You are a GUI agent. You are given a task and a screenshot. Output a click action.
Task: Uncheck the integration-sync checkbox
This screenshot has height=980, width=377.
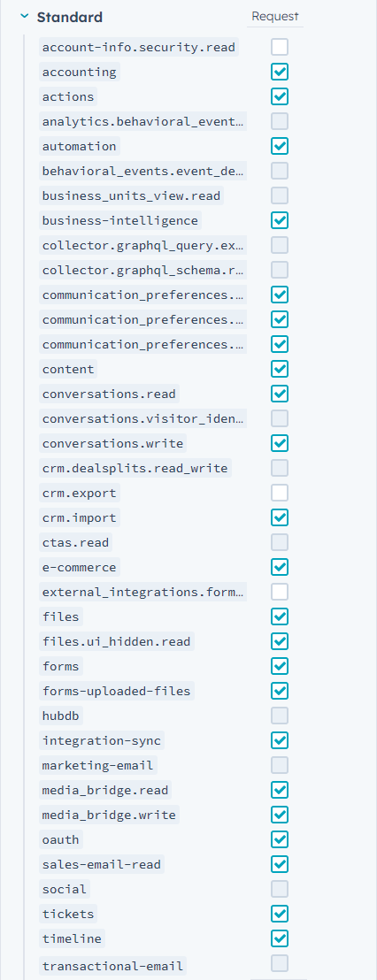pos(280,740)
